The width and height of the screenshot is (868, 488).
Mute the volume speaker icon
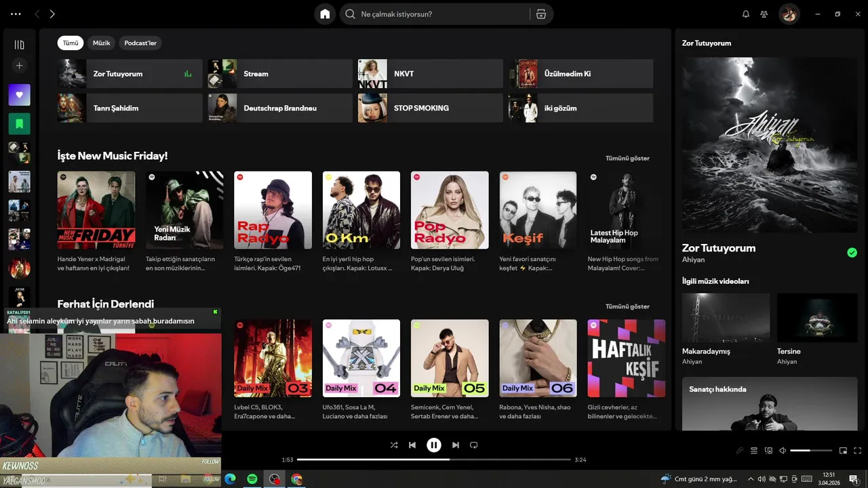click(x=783, y=451)
